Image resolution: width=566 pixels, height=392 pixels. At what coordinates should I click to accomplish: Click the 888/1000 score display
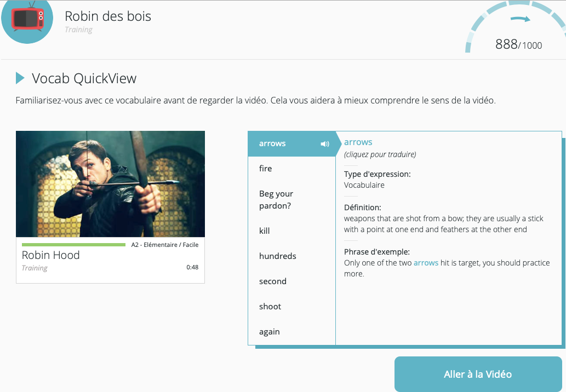click(x=518, y=44)
